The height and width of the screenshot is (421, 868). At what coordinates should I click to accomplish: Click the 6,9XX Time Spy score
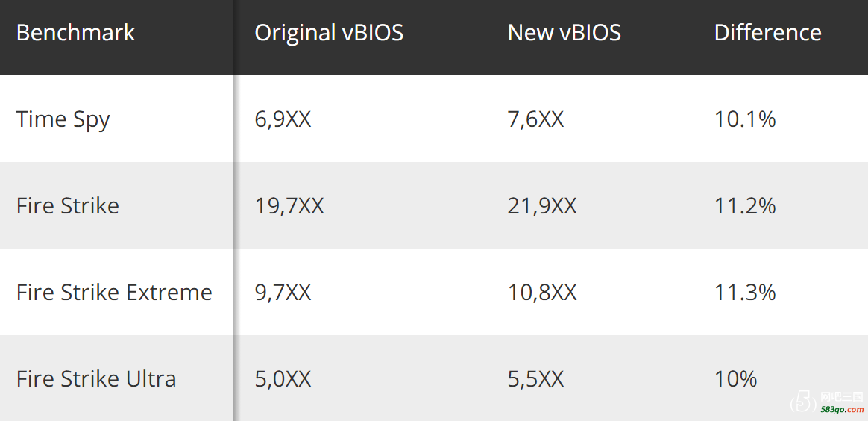tap(283, 119)
